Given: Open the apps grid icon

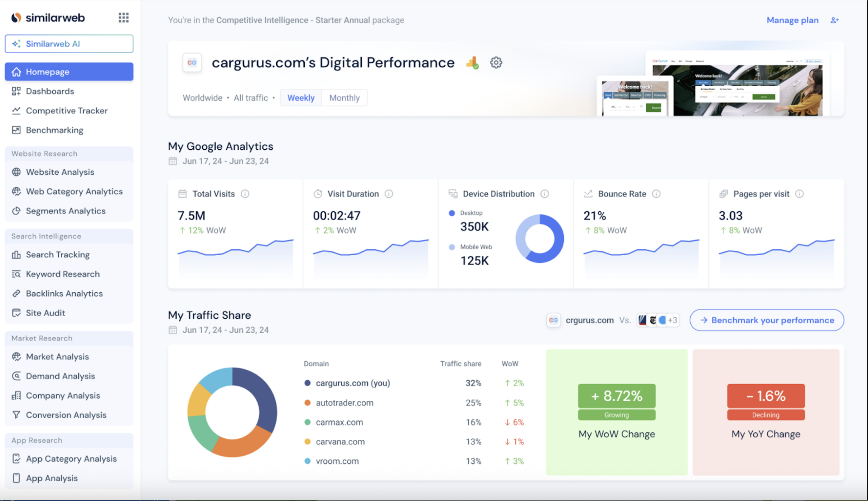Looking at the screenshot, I should 124,18.
